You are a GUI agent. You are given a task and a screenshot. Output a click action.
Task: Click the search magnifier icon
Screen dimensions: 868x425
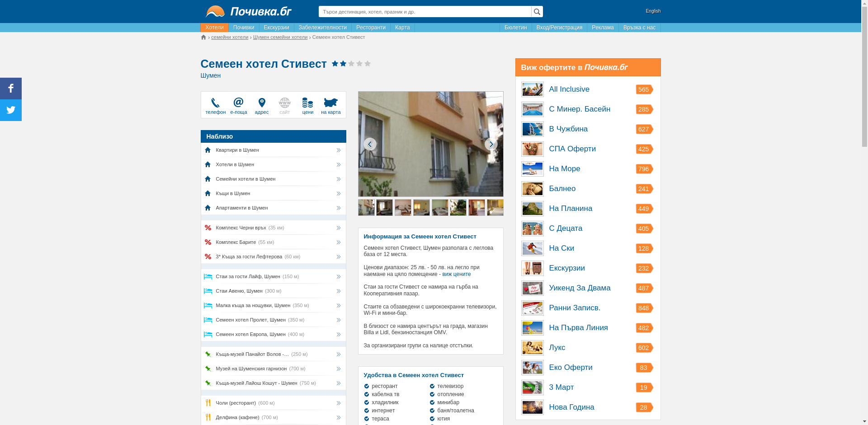(537, 12)
